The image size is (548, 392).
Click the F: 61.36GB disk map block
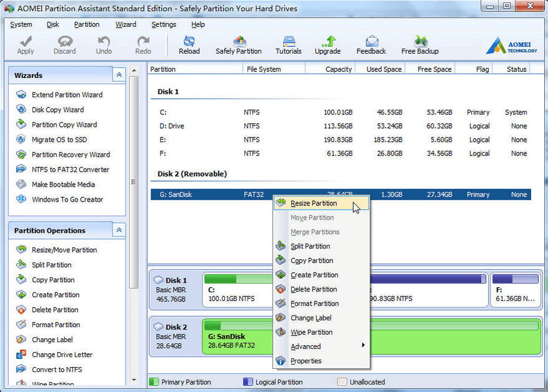tap(516, 290)
